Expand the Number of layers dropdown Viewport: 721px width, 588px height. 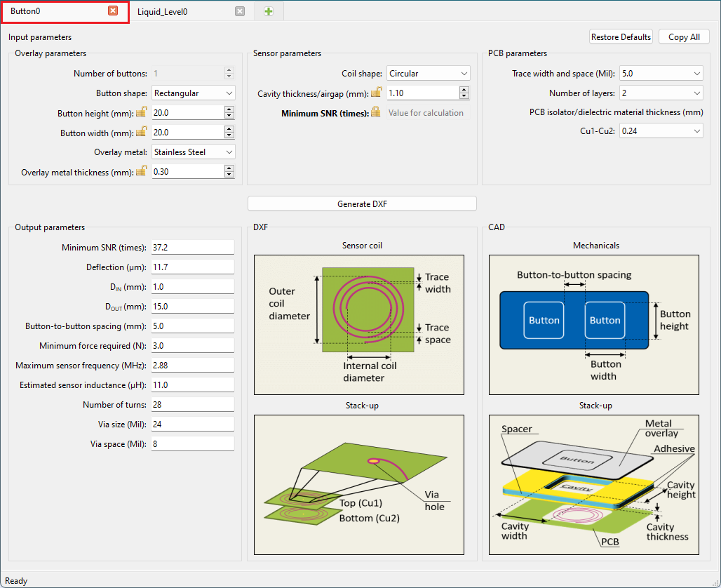[x=661, y=93]
